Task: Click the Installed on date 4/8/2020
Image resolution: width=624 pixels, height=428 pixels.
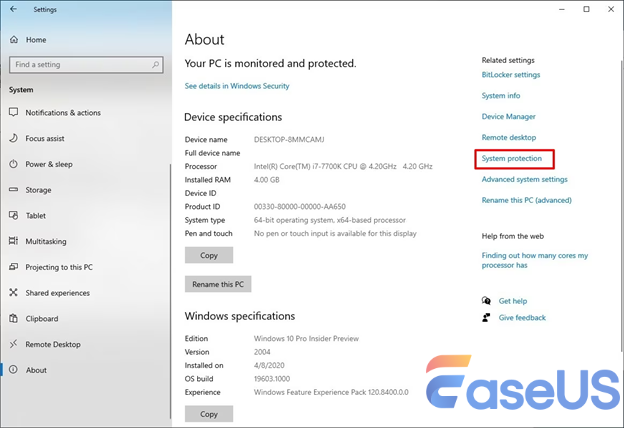Action: point(269,365)
